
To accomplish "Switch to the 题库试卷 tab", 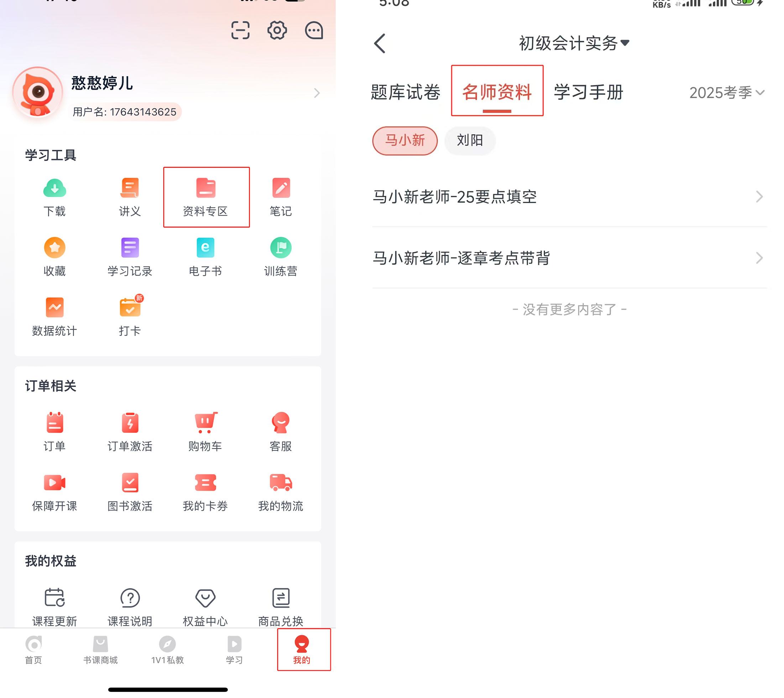I will coord(405,93).
